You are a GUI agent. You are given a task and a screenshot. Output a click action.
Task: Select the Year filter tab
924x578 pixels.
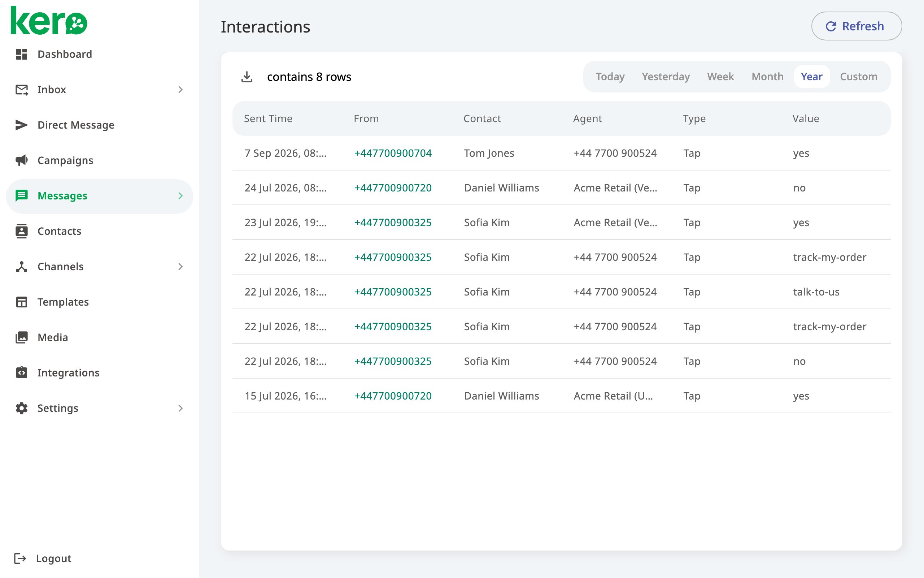(812, 77)
